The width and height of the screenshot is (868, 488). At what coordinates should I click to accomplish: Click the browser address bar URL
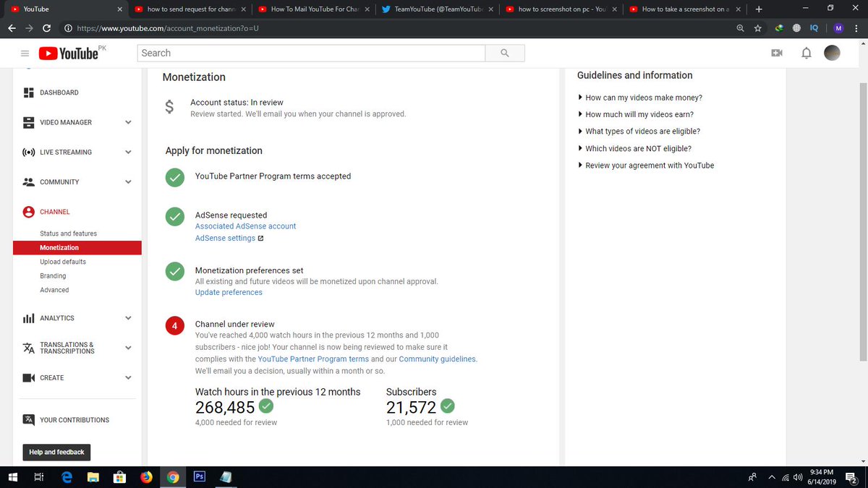click(167, 28)
